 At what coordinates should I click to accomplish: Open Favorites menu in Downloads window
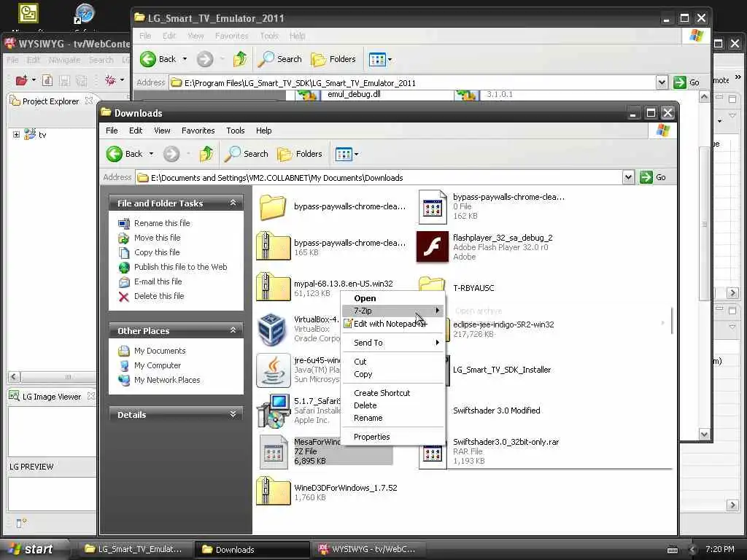pyautogui.click(x=198, y=131)
